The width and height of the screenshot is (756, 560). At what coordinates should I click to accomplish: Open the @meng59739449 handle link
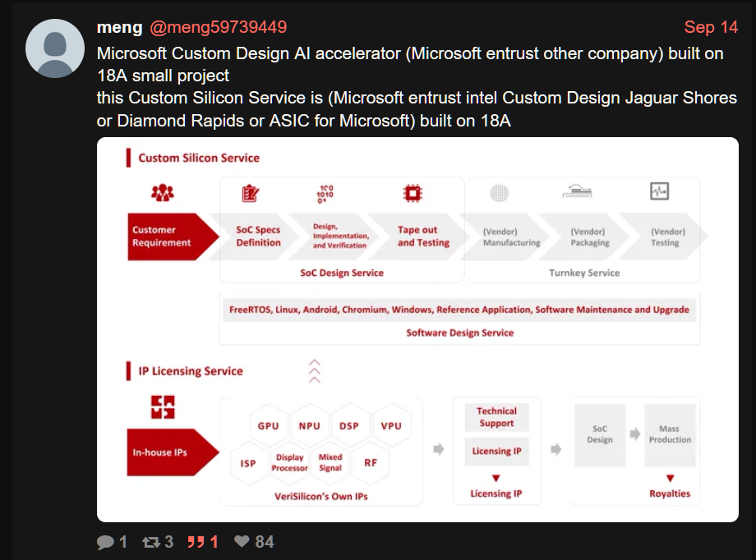(x=218, y=27)
